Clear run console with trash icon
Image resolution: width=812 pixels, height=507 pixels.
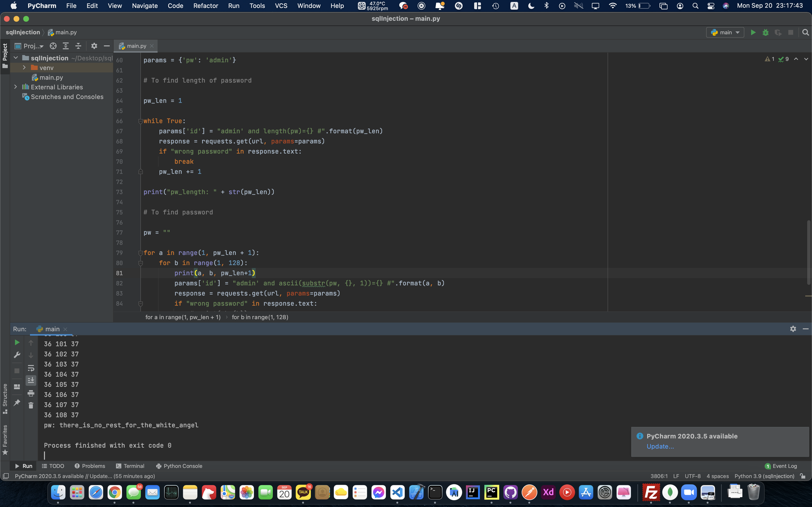click(31, 405)
